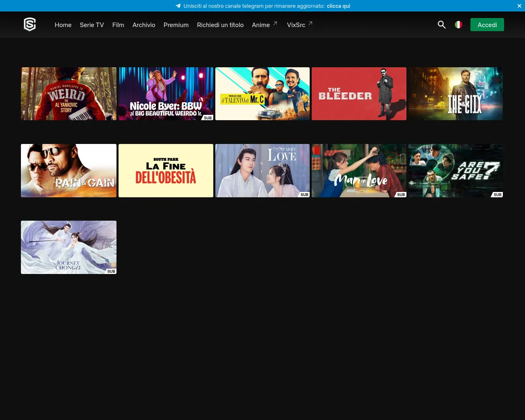Select the Premium menu item
Image resolution: width=525 pixels, height=420 pixels.
pyautogui.click(x=176, y=25)
